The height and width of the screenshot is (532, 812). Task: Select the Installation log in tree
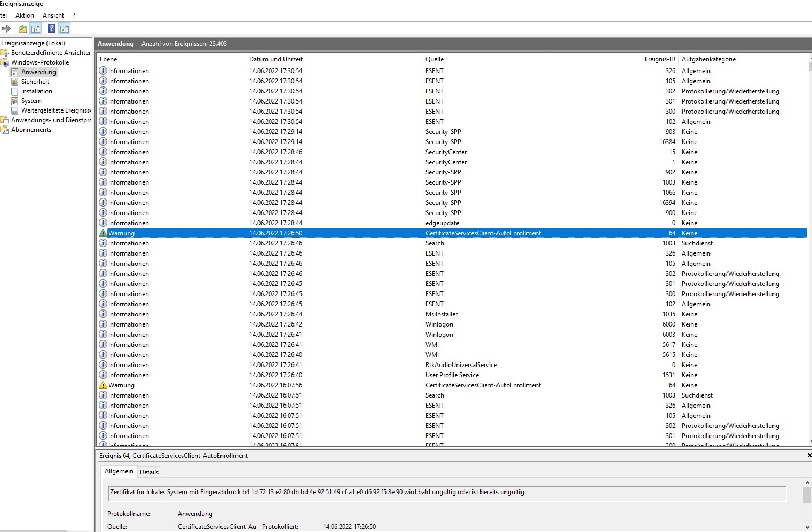pos(37,91)
